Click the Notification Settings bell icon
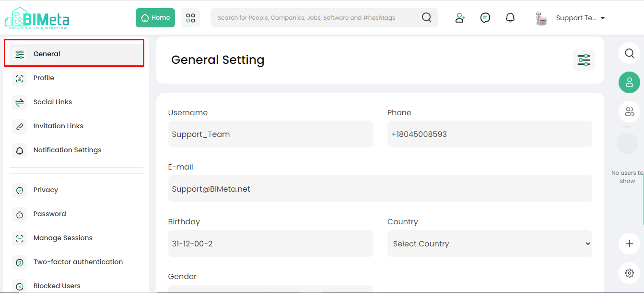This screenshot has height=293, width=644. pyautogui.click(x=20, y=150)
